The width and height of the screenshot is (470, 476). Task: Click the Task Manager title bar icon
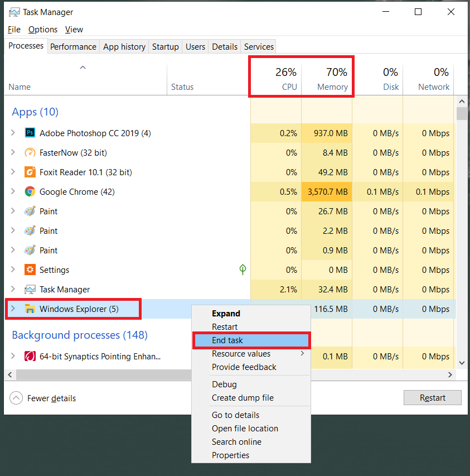[x=14, y=12]
